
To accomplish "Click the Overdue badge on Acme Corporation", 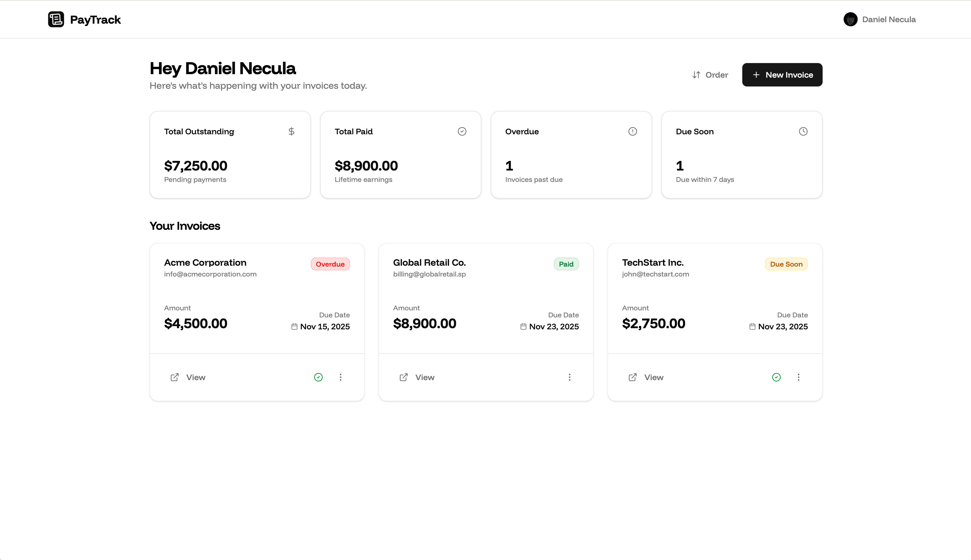I will coord(330,264).
